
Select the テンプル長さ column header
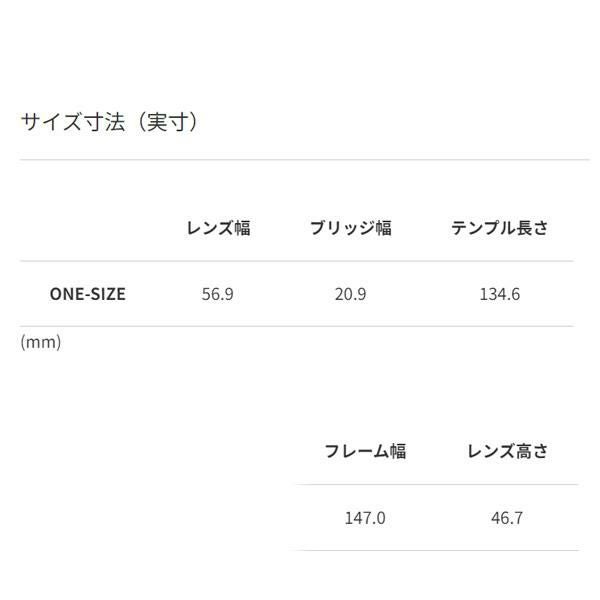(x=499, y=228)
